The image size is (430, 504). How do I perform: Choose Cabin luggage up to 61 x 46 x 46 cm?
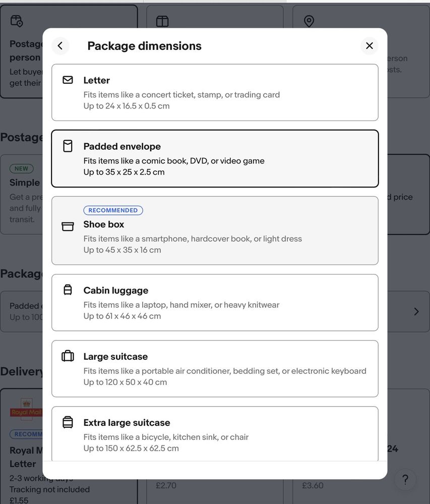click(x=215, y=303)
